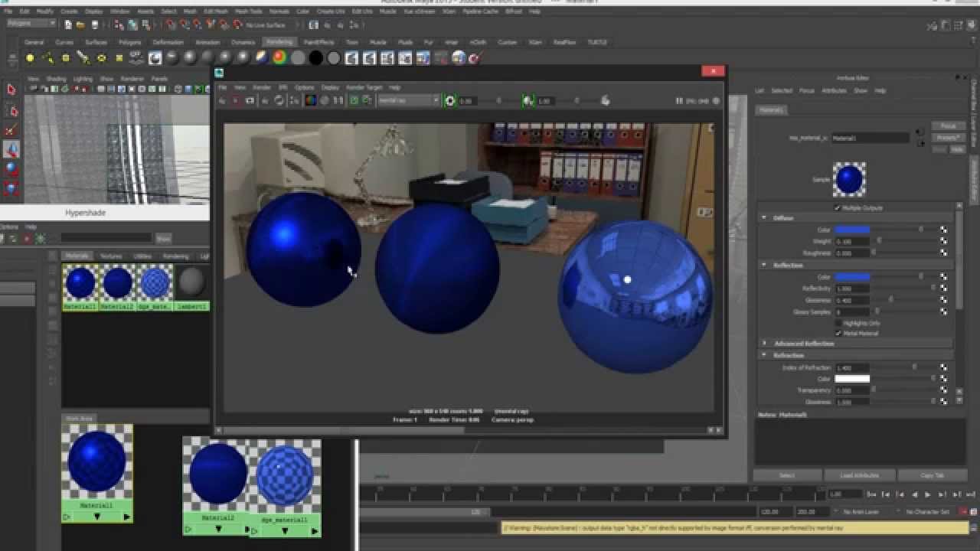This screenshot has height=551, width=980.
Task: Click the Load Attributes button
Action: (x=859, y=475)
